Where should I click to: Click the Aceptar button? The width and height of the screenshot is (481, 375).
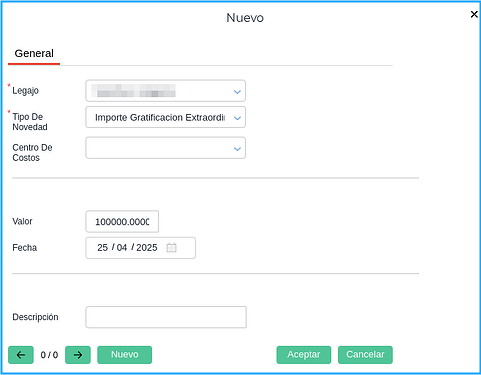(x=304, y=355)
